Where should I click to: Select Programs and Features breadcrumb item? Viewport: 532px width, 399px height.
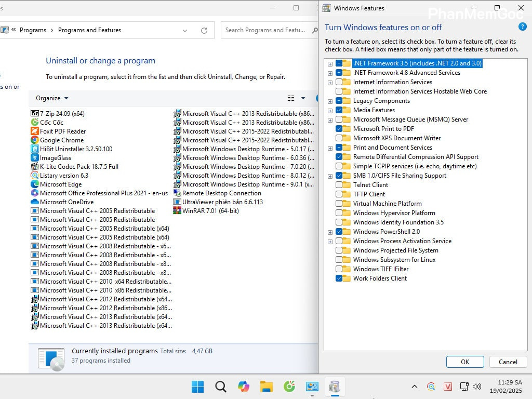pos(89,30)
